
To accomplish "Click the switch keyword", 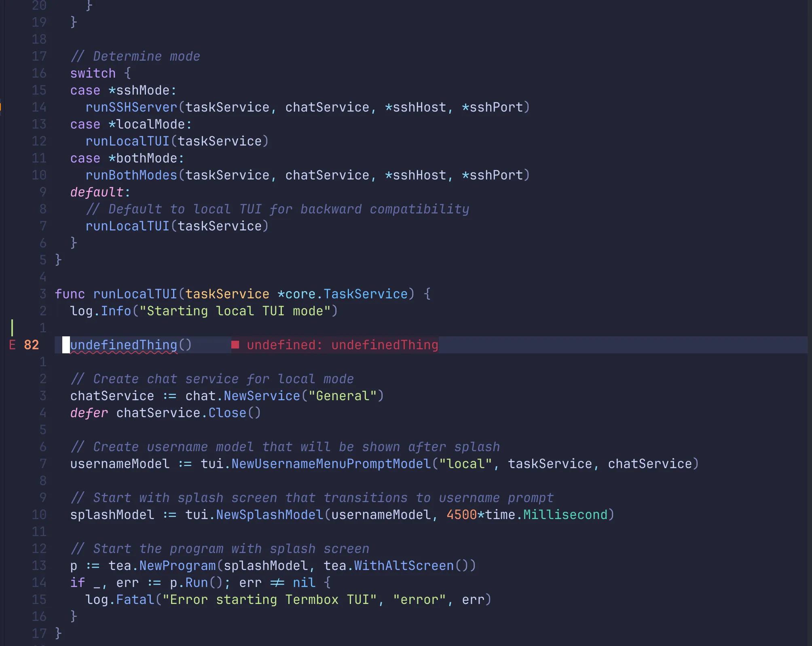I will click(93, 73).
